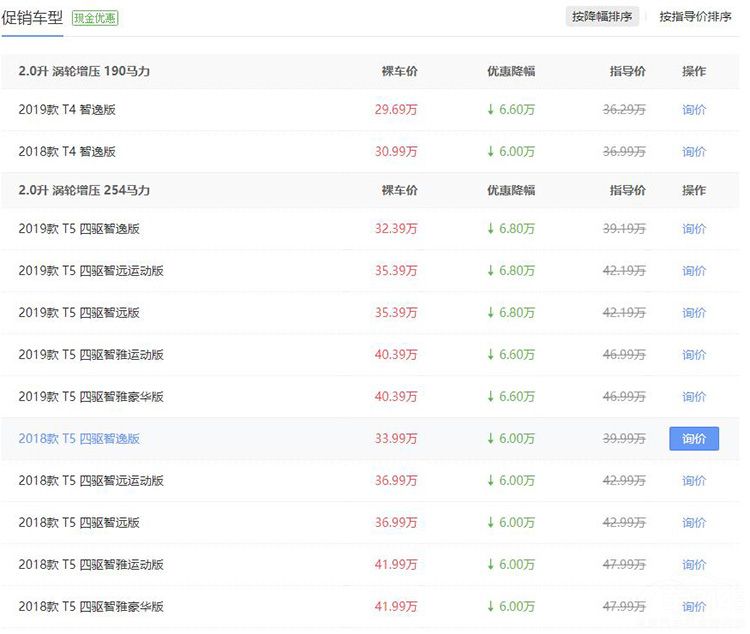Open the 2018款 T5 四驱智雅豪华版 model name

pos(91,607)
